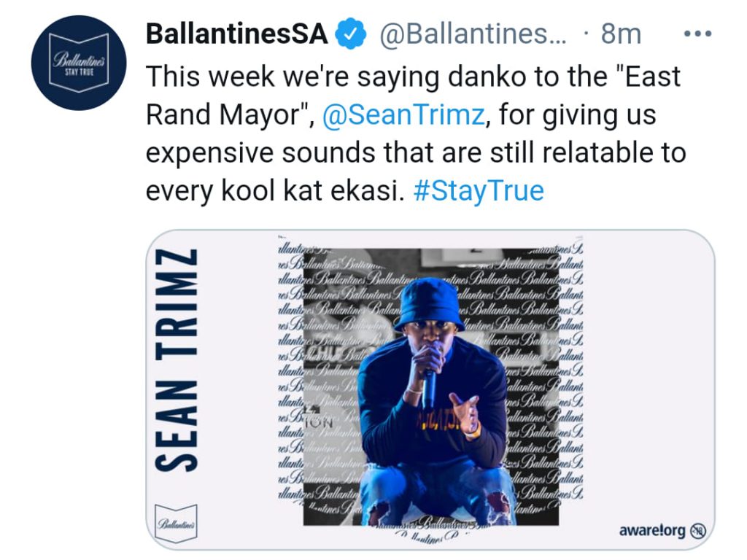Click the Ballantine's logo in image corner
This screenshot has width=747, height=560.
point(177,521)
